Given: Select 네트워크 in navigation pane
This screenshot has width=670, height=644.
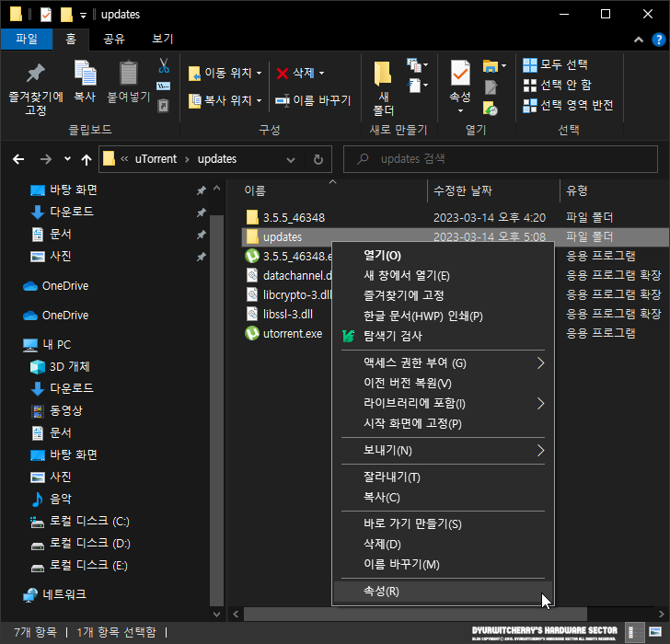Looking at the screenshot, I should coord(64,594).
